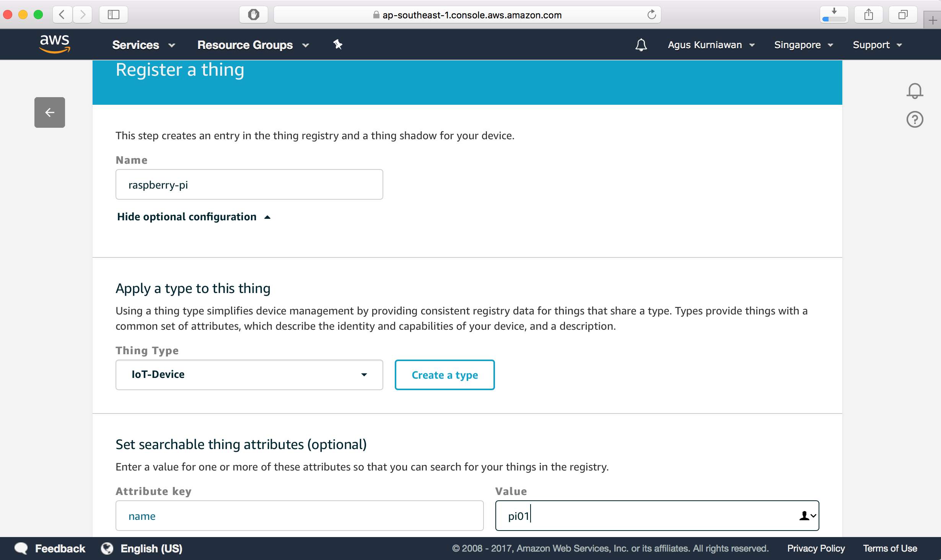The height and width of the screenshot is (560, 941).
Task: Click the globe language icon
Action: pyautogui.click(x=107, y=549)
